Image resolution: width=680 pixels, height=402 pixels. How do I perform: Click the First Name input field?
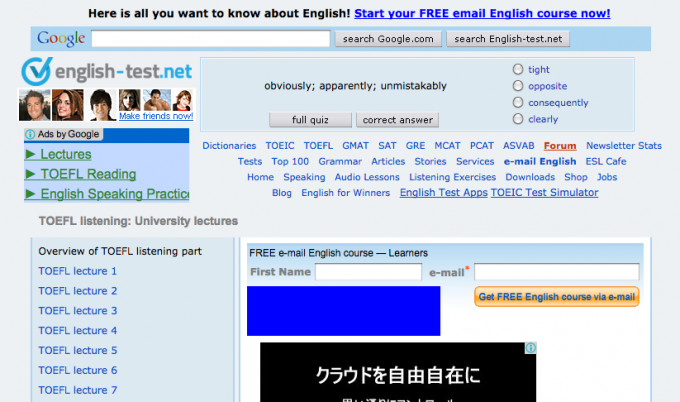pyautogui.click(x=368, y=272)
